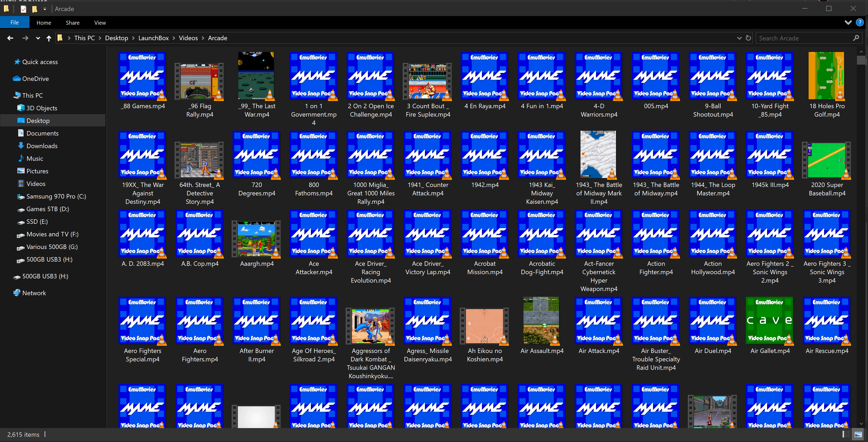Select 'This PC' in the breadcrumb path

coord(85,38)
